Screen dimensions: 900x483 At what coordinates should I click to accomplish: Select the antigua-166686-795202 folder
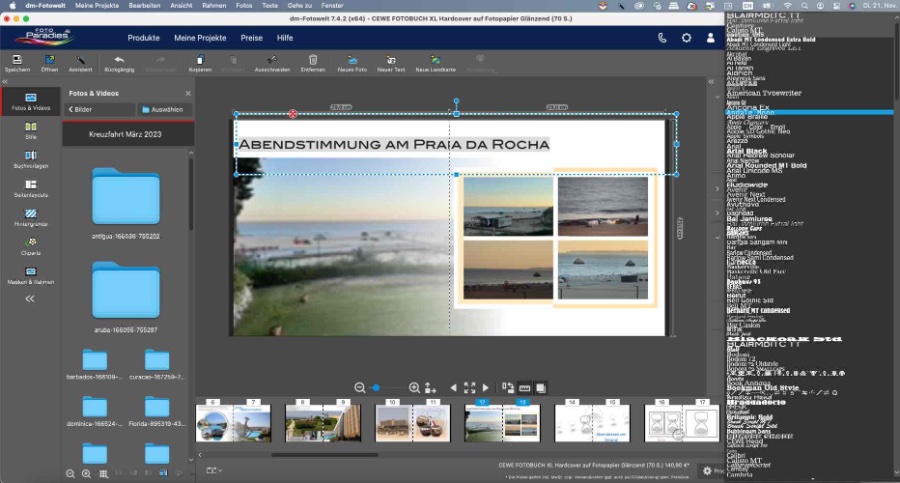click(125, 196)
